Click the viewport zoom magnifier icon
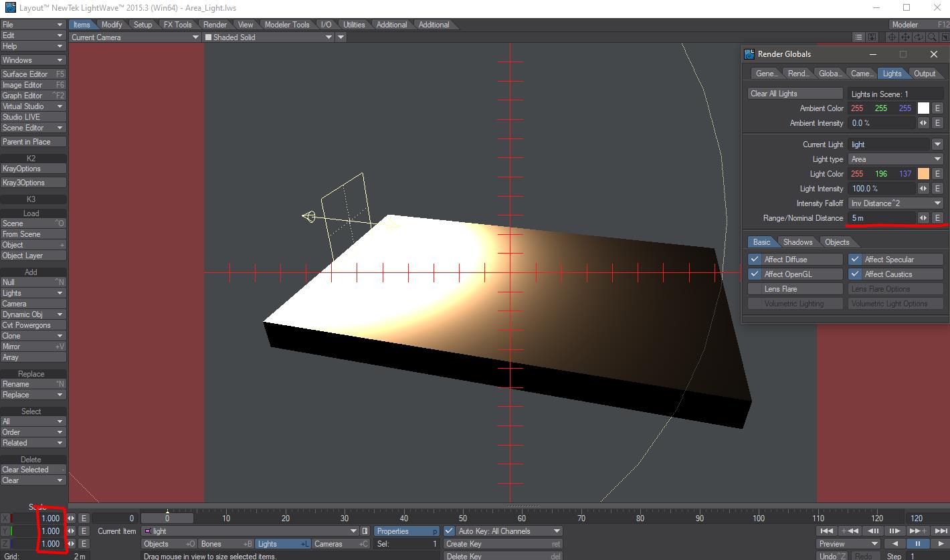 tap(932, 37)
